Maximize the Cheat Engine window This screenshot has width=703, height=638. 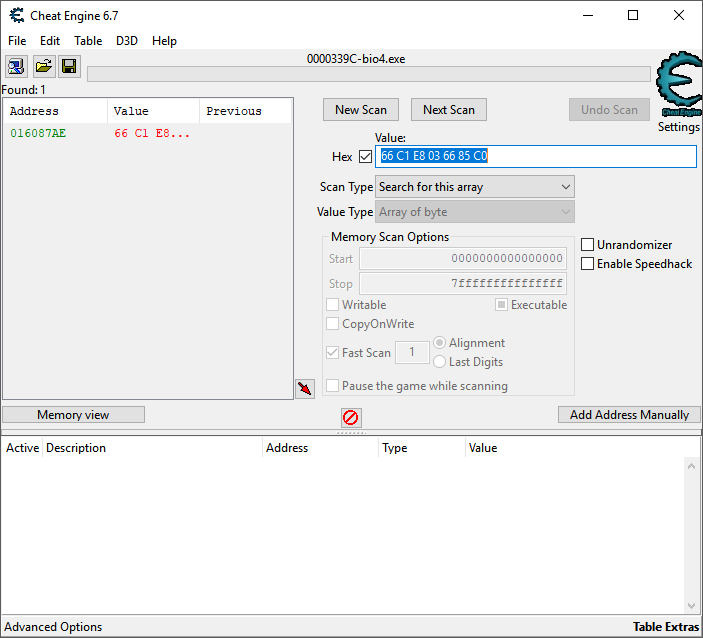633,15
